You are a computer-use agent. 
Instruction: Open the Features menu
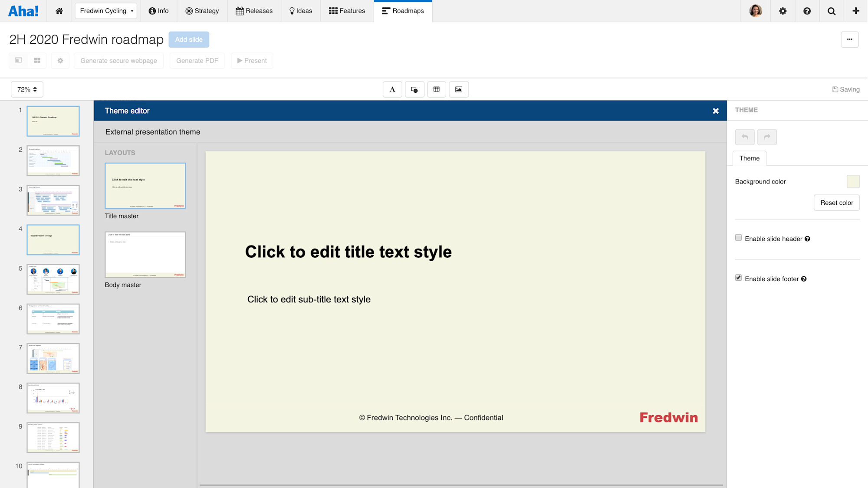[x=347, y=11]
